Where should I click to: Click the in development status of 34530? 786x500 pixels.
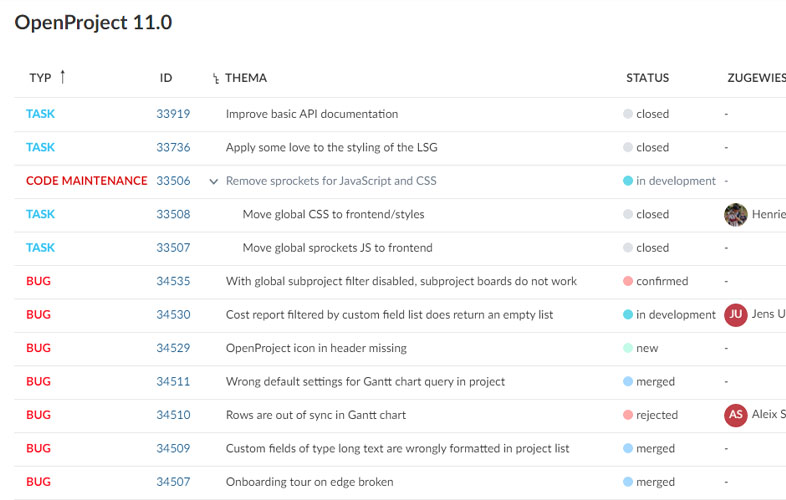pyautogui.click(x=675, y=315)
